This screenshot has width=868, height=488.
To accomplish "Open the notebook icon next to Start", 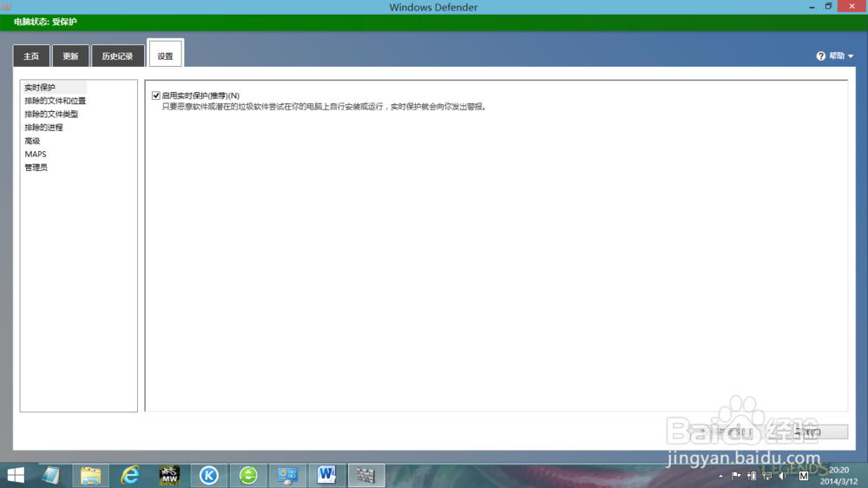I will pyautogui.click(x=51, y=475).
